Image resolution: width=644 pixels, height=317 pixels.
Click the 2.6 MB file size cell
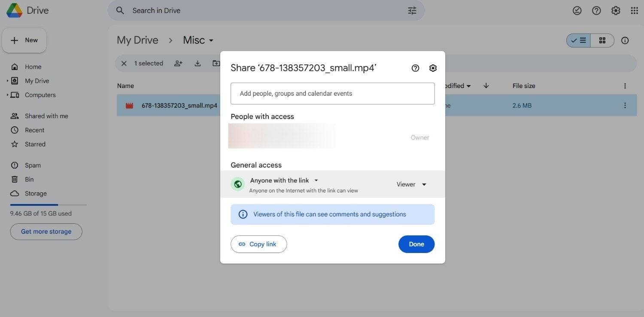pyautogui.click(x=522, y=105)
